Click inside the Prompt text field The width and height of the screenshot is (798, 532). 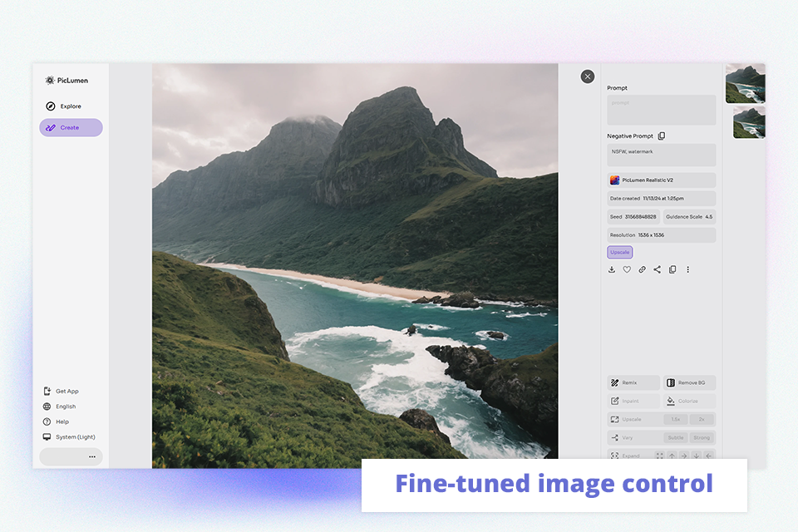click(x=661, y=110)
